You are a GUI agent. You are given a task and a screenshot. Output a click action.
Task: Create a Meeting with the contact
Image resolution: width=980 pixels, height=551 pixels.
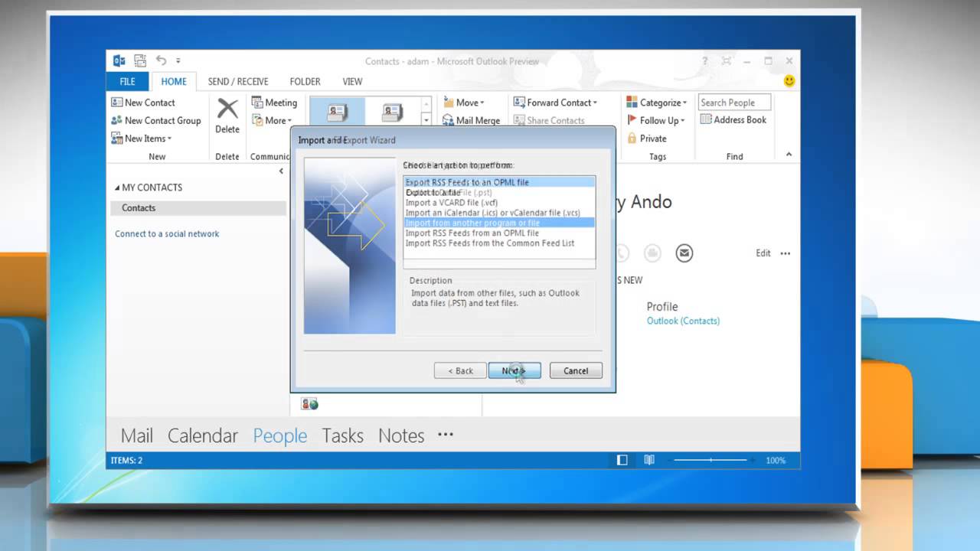274,103
